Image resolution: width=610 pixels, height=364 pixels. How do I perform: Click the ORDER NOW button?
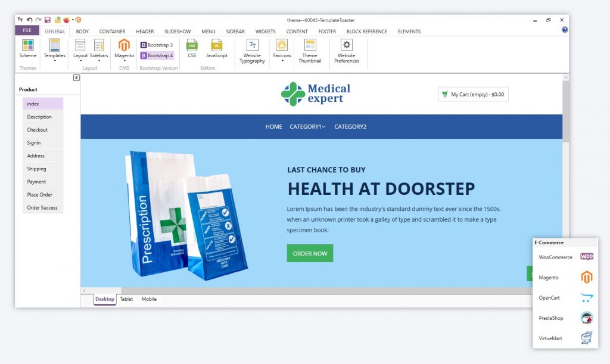coord(310,253)
